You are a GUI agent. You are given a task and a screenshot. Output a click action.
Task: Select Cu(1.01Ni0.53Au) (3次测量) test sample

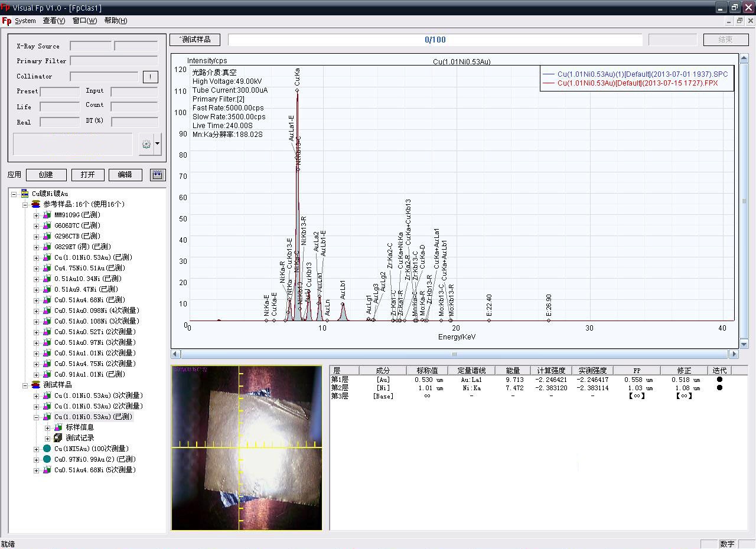coord(99,396)
